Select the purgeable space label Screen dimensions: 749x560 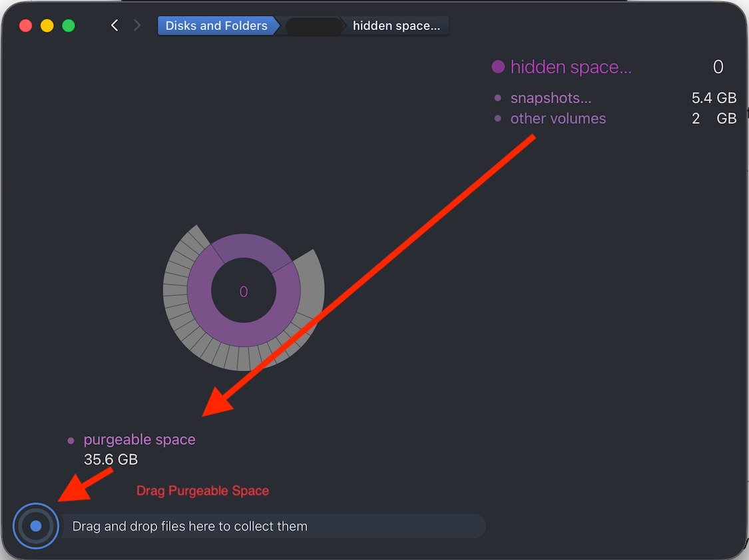pyautogui.click(x=140, y=439)
